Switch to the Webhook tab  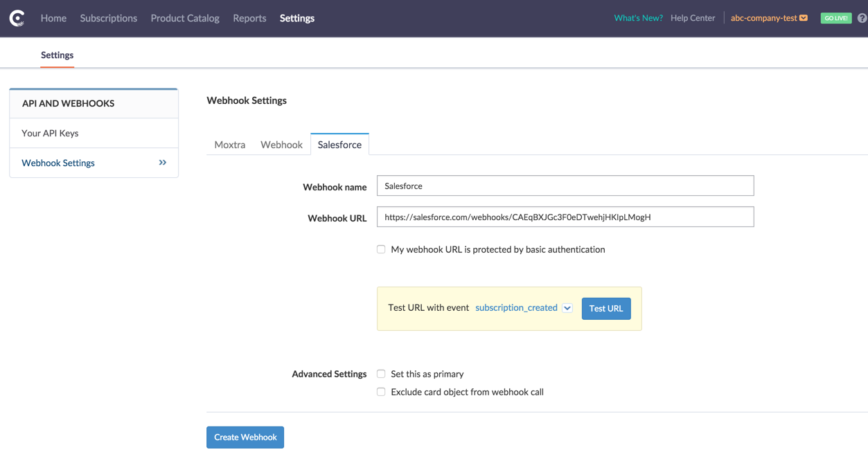tap(281, 145)
